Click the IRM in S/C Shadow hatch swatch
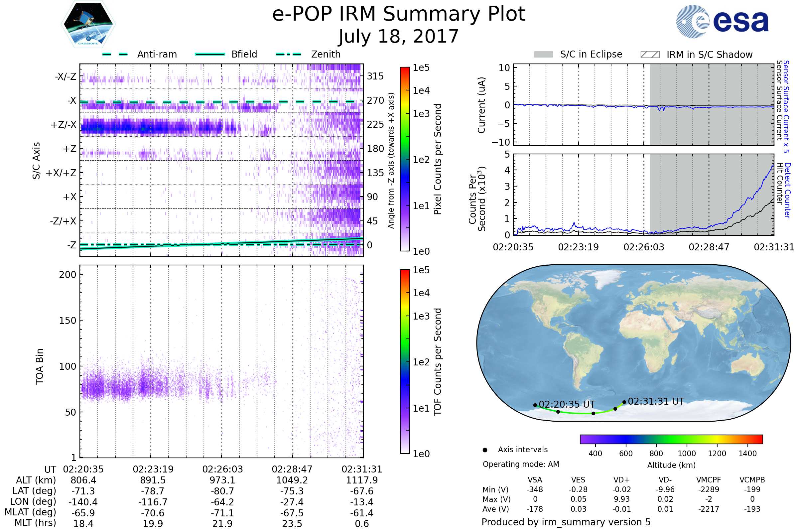Screen dimensions: 798x532 (650, 55)
